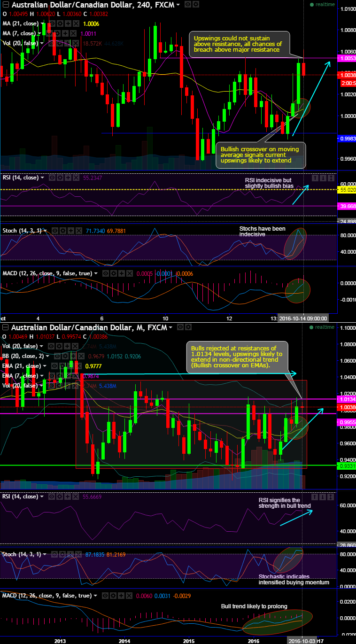Click 'Bullish crossover on moving average' note
This screenshot has height=644, width=356.
click(x=261, y=155)
